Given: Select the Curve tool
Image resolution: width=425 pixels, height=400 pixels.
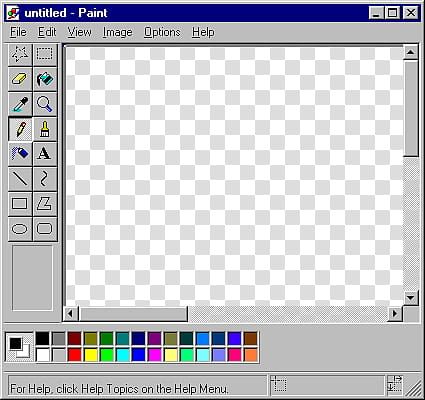Looking at the screenshot, I should pos(45,179).
